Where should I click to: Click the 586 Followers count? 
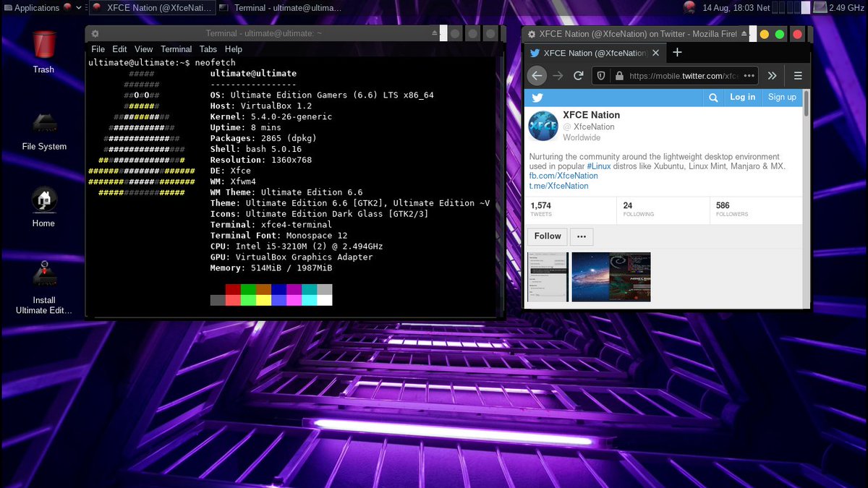(x=732, y=209)
